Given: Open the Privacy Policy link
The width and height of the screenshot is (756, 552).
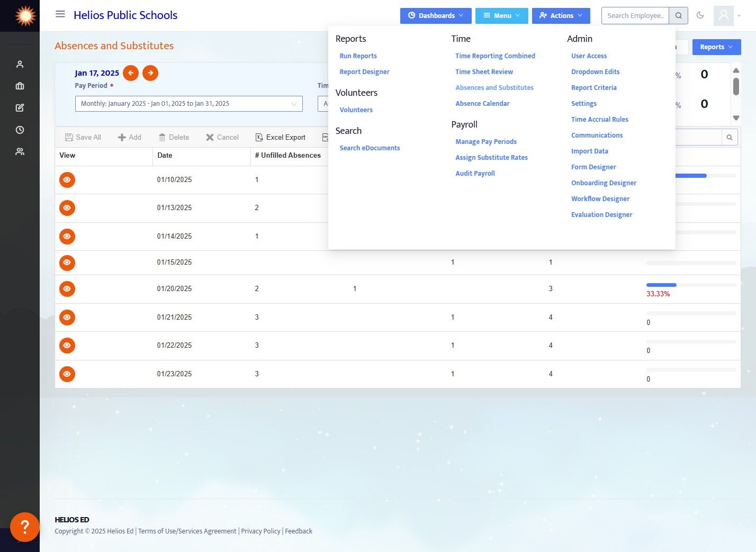Looking at the screenshot, I should (261, 531).
